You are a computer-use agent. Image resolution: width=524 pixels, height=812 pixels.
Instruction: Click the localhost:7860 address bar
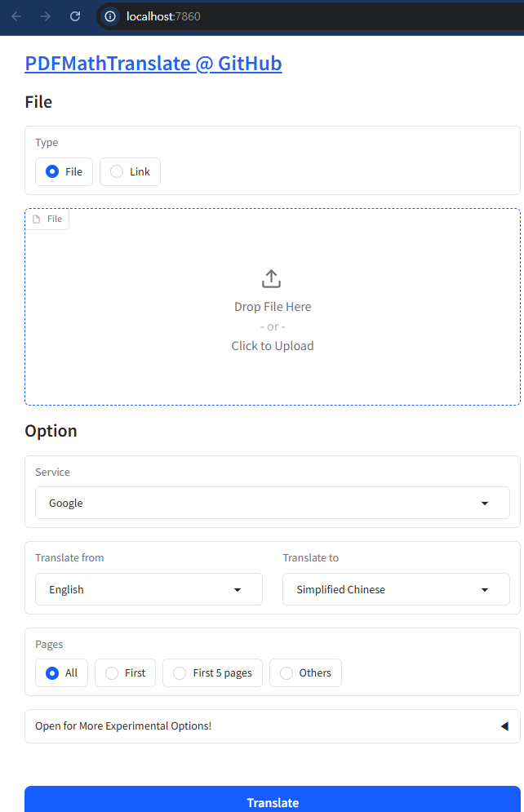coord(311,16)
